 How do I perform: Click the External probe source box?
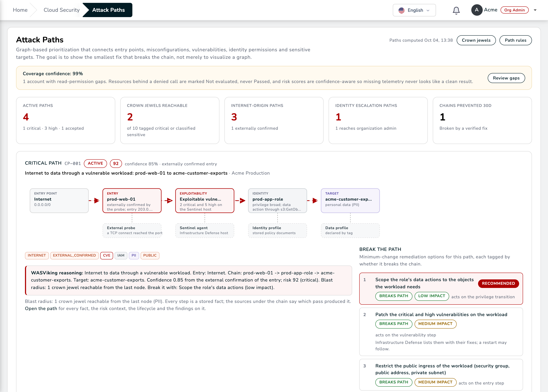132,231
